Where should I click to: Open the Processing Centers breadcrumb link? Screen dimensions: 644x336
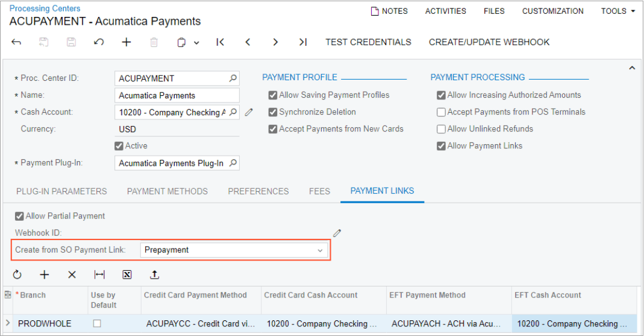point(45,8)
